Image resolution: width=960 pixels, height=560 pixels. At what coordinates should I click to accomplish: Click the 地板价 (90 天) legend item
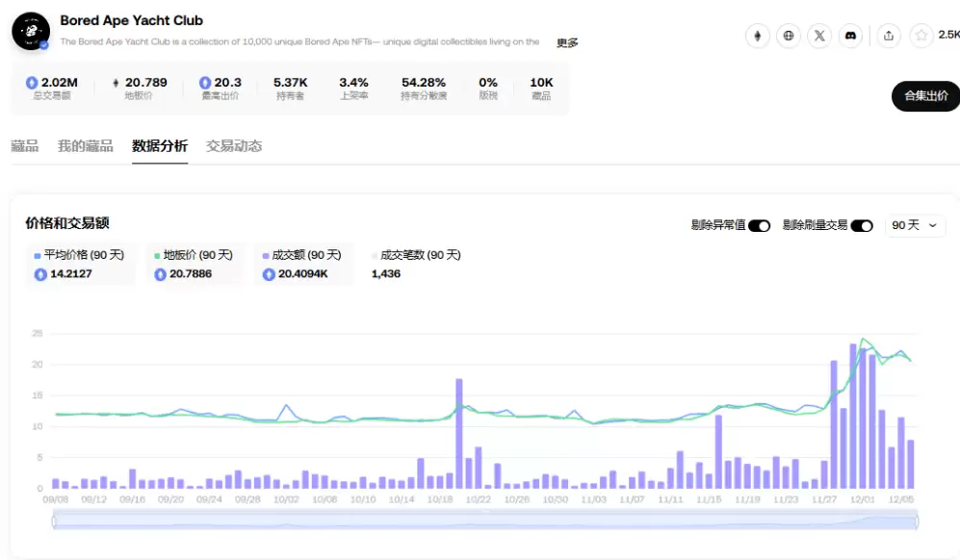[192, 255]
